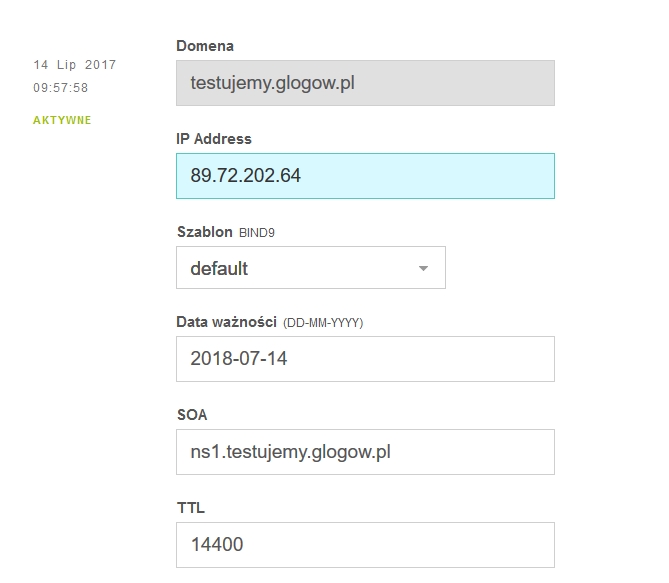Click the Domena field testujemy.glogow.pl
This screenshot has width=669, height=583.
[x=365, y=83]
